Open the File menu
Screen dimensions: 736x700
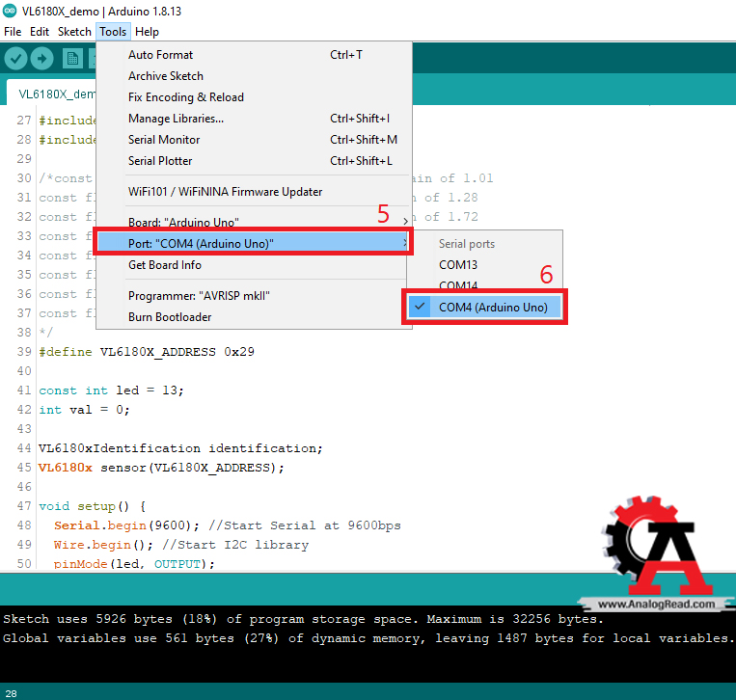pyautogui.click(x=13, y=32)
